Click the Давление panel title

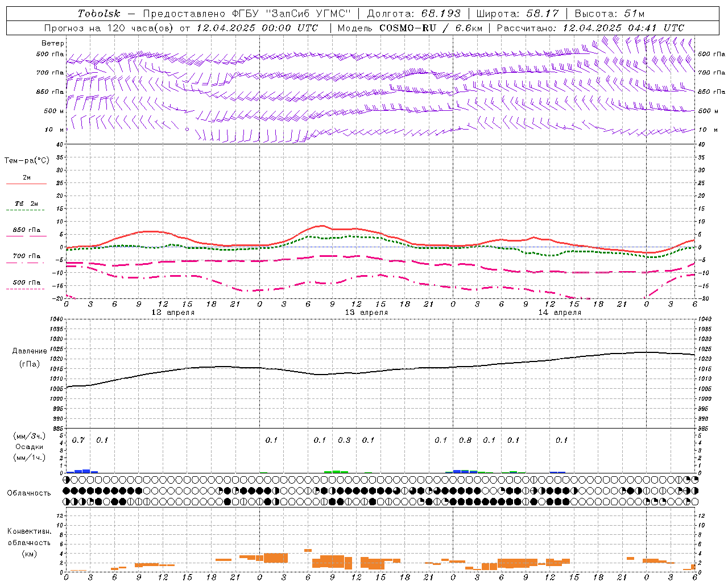pyautogui.click(x=30, y=351)
